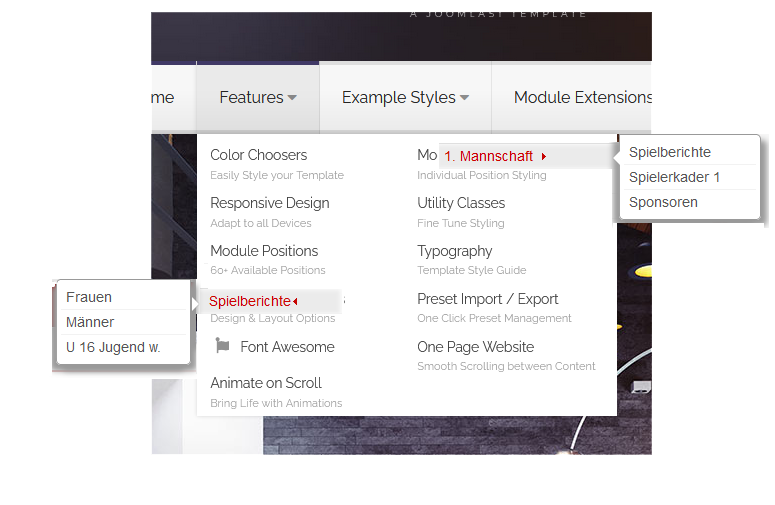Choose Preset Import / Export entry
The image size is (775, 505).
(487, 299)
